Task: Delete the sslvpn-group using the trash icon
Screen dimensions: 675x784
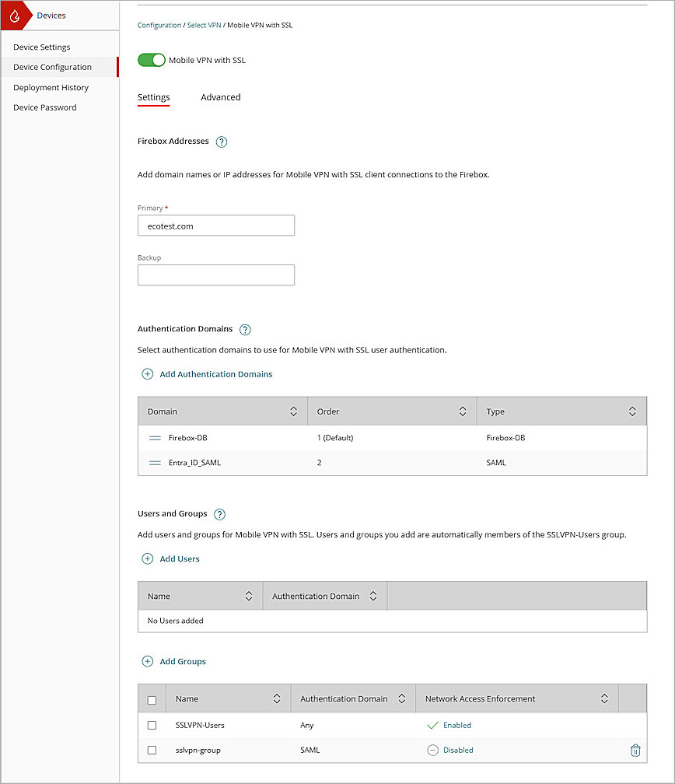Action: coord(635,750)
